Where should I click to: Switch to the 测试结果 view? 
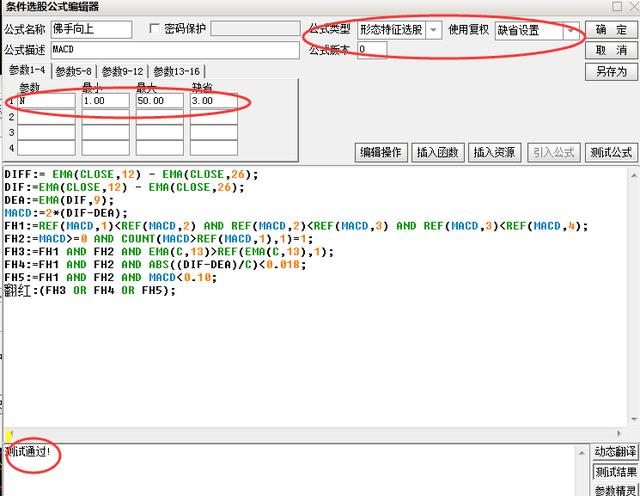tap(615, 472)
